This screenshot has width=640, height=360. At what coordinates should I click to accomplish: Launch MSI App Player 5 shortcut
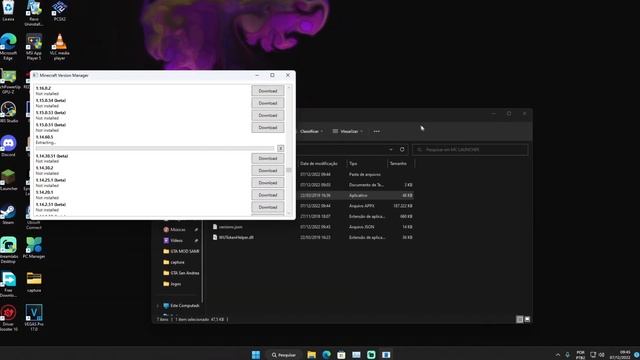coord(34,47)
